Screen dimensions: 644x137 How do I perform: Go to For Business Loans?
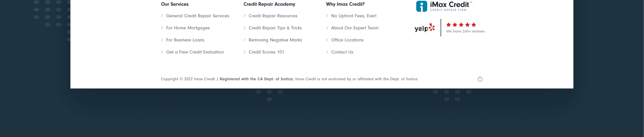tap(185, 40)
